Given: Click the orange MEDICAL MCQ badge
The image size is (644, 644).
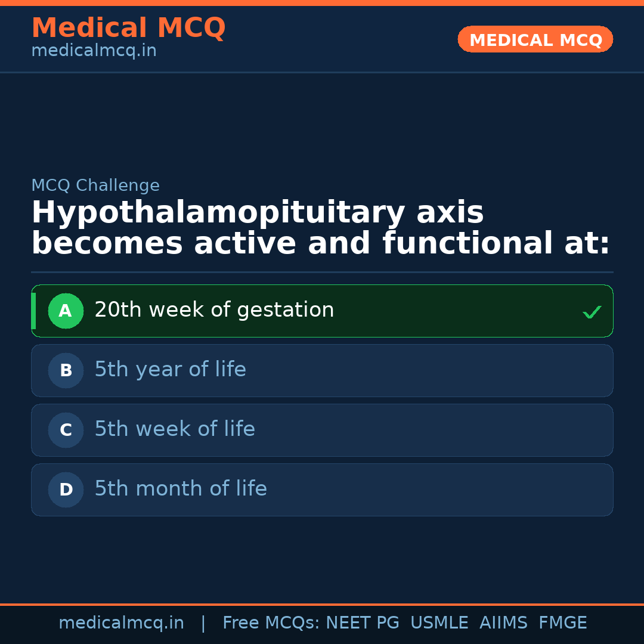Looking at the screenshot, I should (535, 39).
